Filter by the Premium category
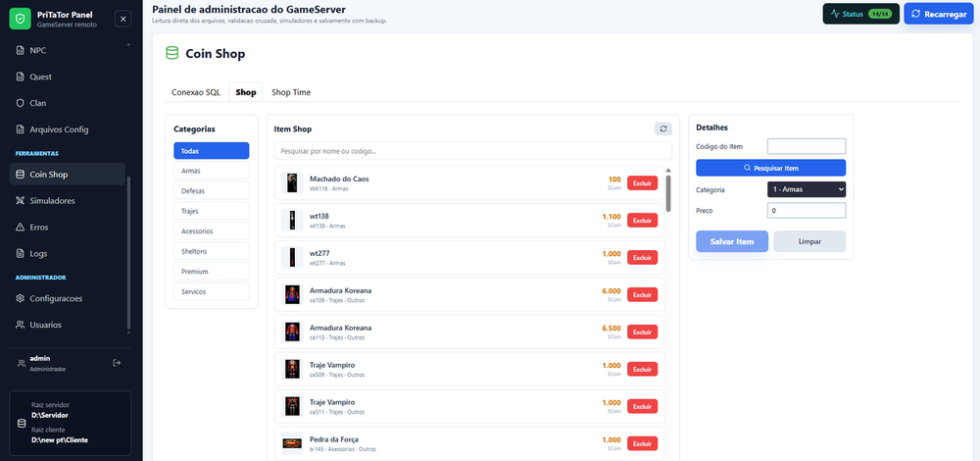Screen dimensions: 980x461 tap(212, 272)
